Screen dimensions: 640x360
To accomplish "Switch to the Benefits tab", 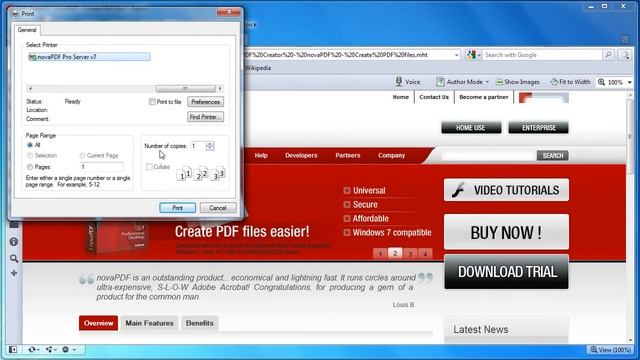I will point(200,323).
